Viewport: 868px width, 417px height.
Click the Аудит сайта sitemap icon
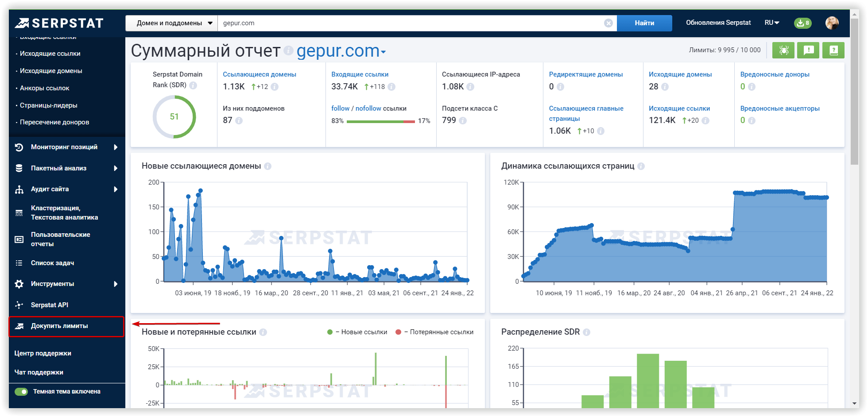pos(19,189)
